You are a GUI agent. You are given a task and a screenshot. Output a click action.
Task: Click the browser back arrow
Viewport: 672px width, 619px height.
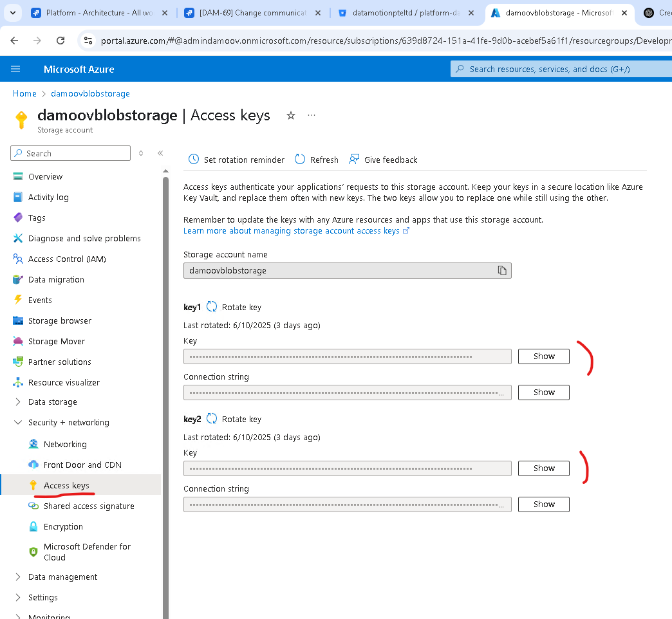pos(14,41)
